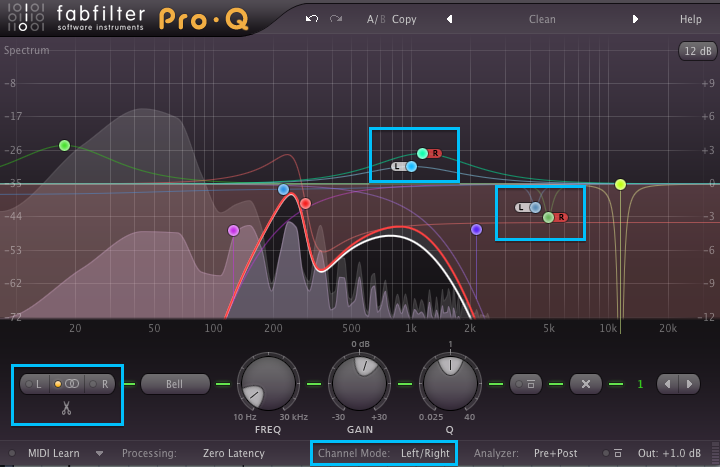Image resolution: width=720 pixels, height=467 pixels.
Task: Open the Channel Mode Left/Right selector
Action: (x=425, y=453)
